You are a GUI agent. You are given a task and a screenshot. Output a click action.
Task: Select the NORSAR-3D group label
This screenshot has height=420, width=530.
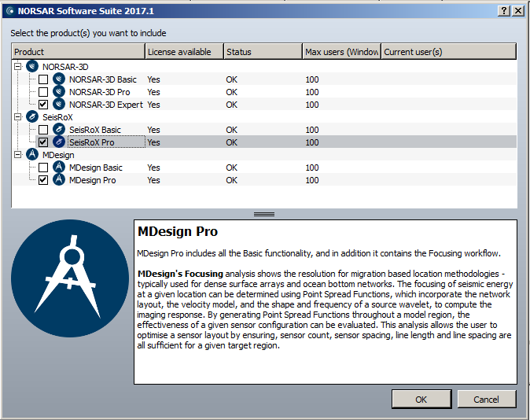click(65, 67)
